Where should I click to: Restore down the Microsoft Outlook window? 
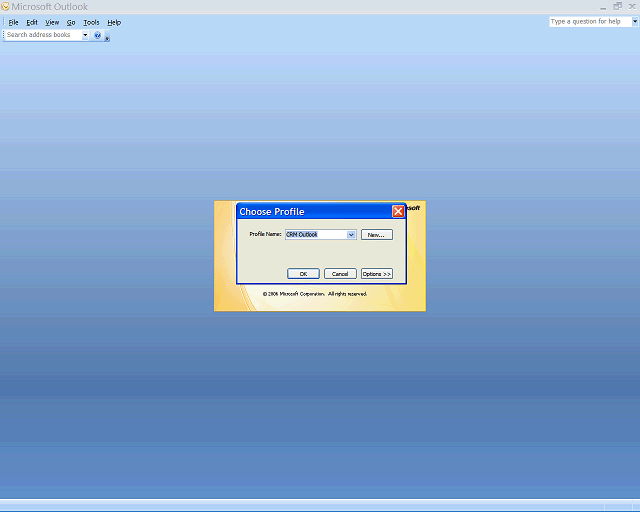click(x=618, y=7)
